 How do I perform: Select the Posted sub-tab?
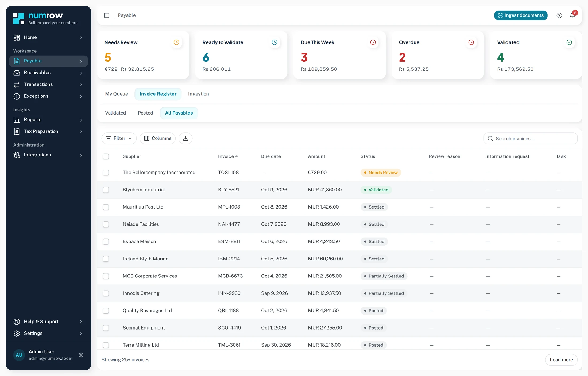pos(145,113)
